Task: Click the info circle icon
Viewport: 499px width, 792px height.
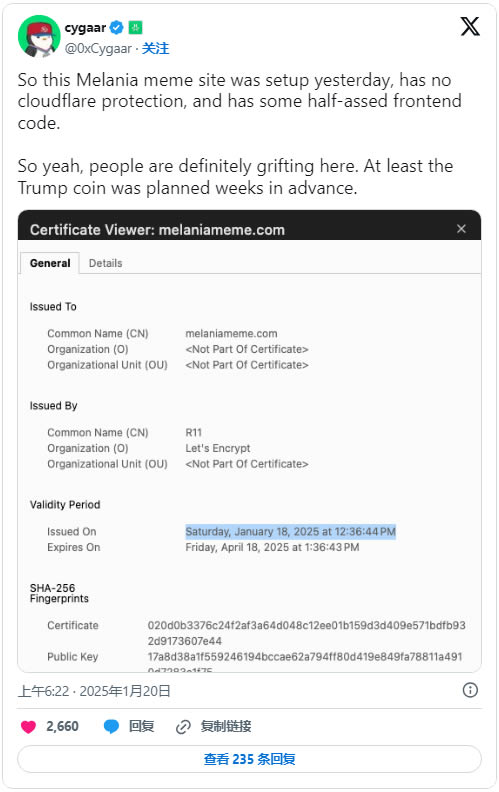Action: [x=470, y=690]
